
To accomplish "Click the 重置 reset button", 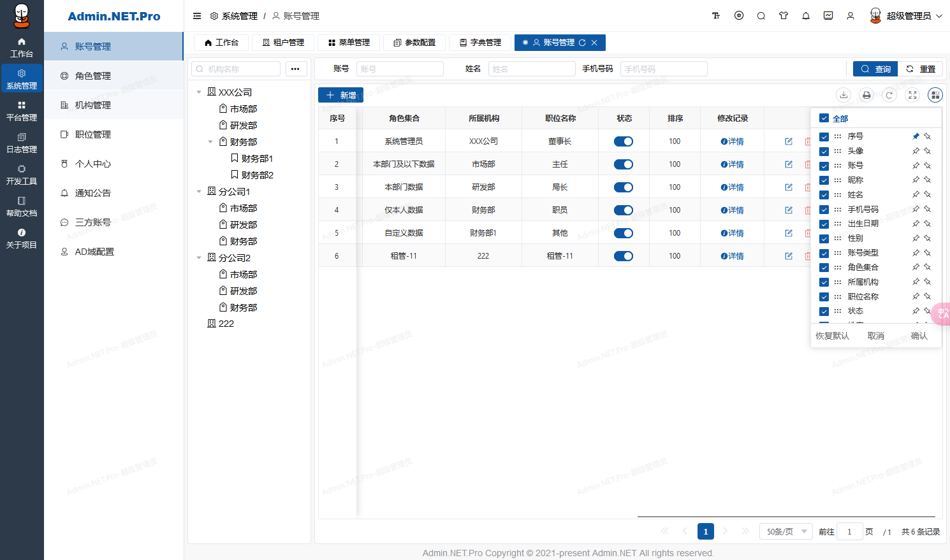I will (x=921, y=69).
